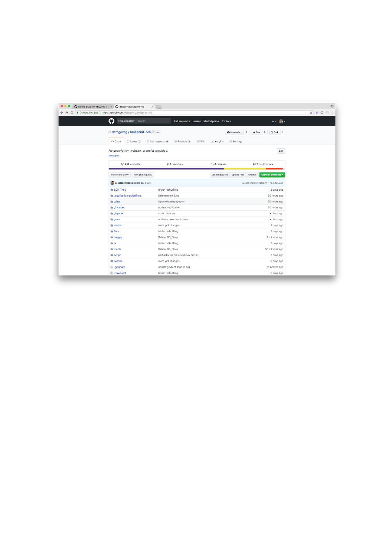This screenshot has height=555, width=392.
Task: Click Issues in the top navigation
Action: coord(197,121)
